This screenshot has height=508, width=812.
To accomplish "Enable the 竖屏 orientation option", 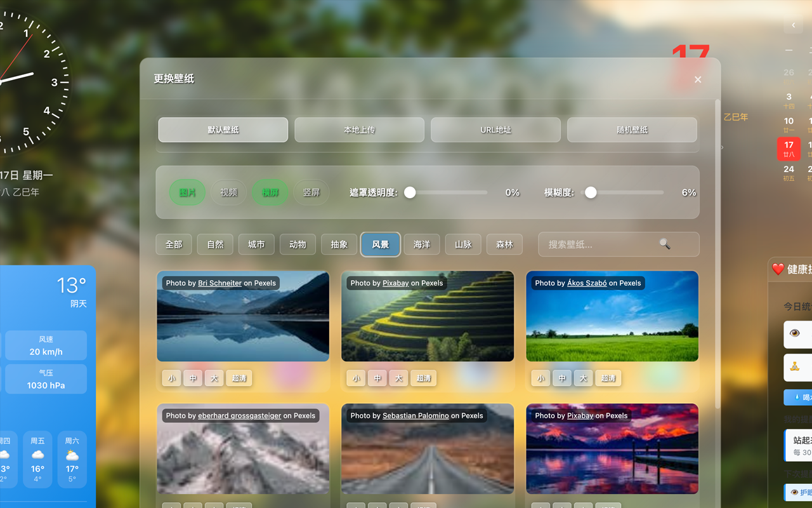I will tap(311, 192).
